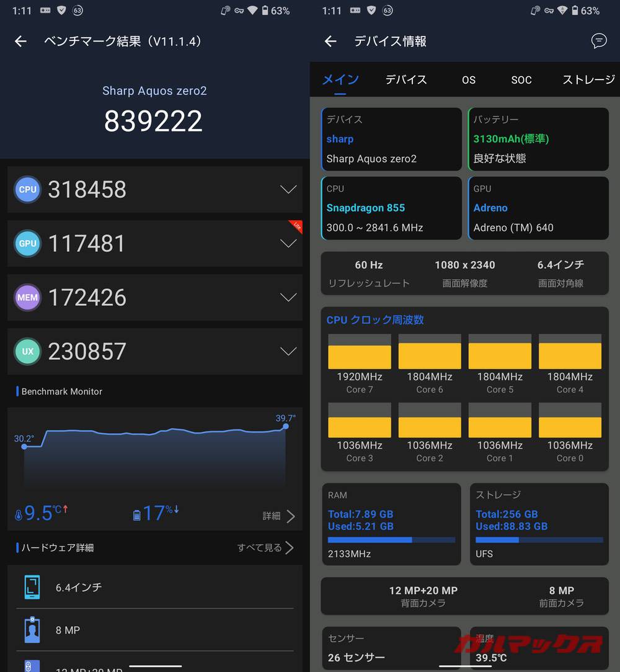Tap the left status bar battery icon
Image resolution: width=620 pixels, height=672 pixels.
265,11
